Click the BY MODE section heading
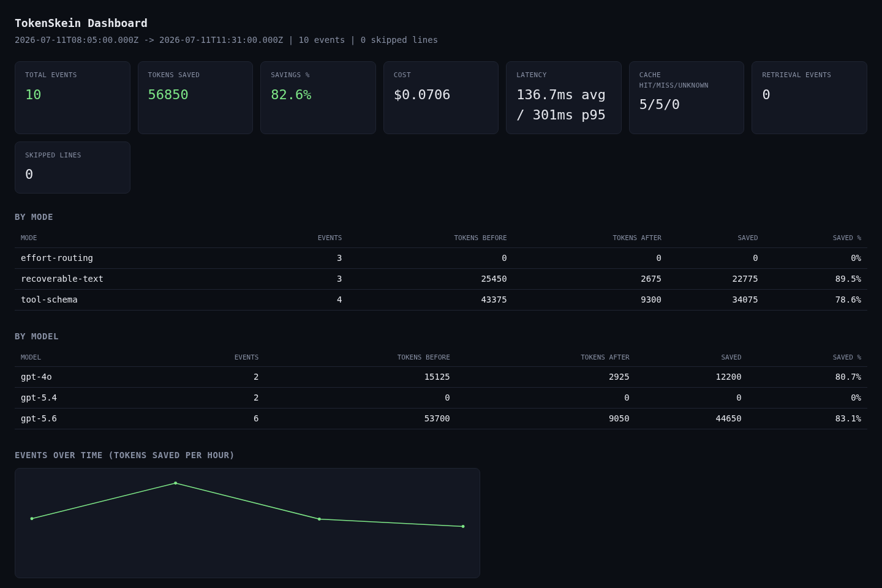The image size is (882, 588). coord(34,217)
